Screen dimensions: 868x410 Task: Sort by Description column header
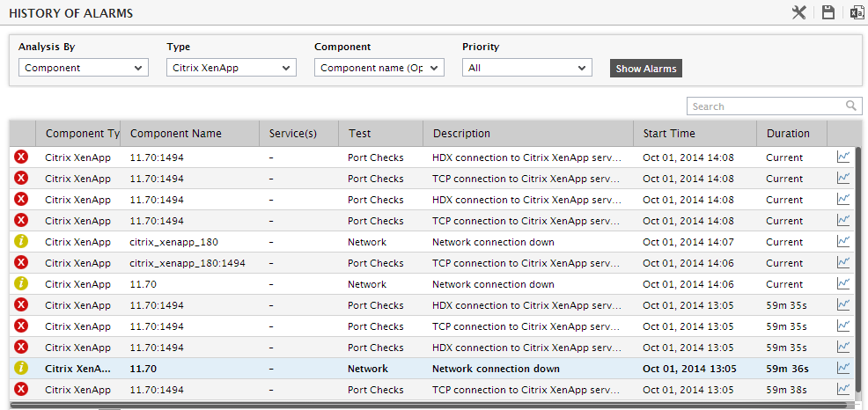coord(528,134)
